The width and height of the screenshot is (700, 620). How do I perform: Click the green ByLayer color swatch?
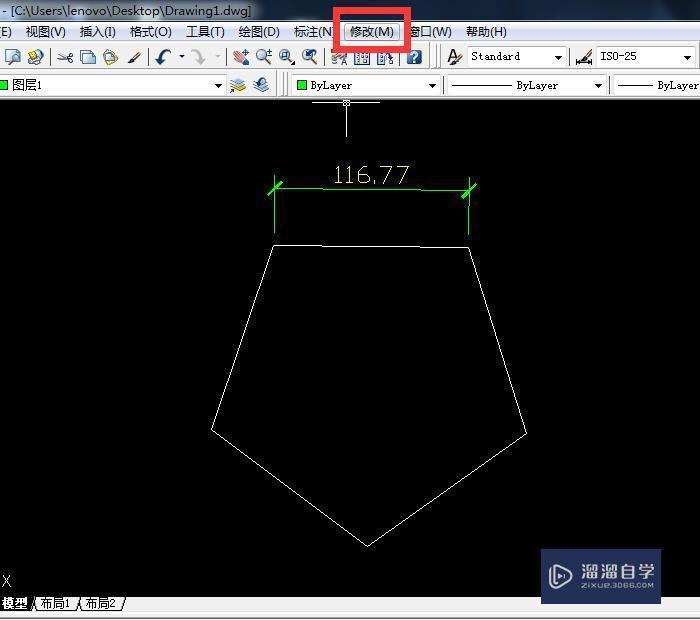(302, 85)
